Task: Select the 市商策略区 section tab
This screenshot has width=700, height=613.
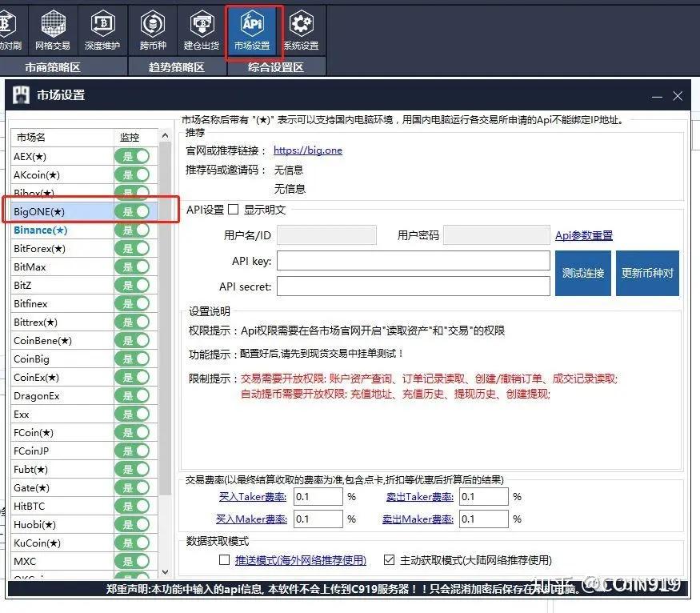Action: [53, 67]
